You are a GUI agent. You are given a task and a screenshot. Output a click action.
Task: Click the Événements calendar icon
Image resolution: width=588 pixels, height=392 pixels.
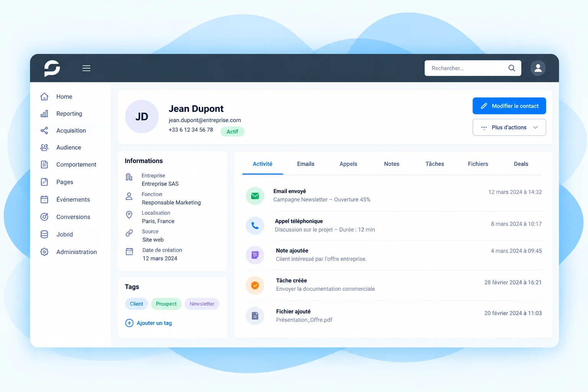pos(44,199)
